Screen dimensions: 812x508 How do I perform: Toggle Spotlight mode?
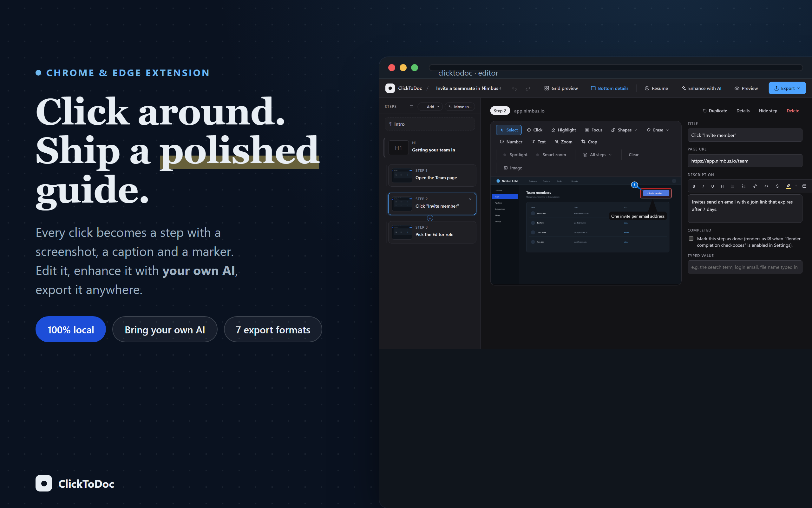tap(515, 155)
